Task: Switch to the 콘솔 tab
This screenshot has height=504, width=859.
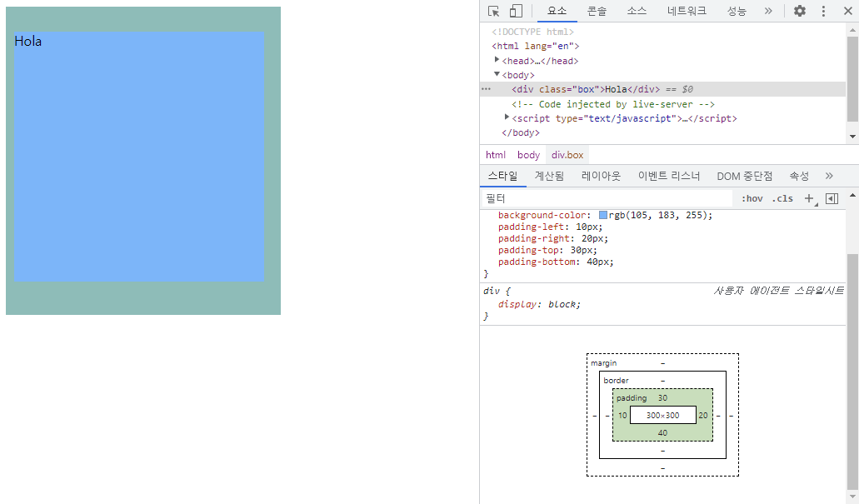Action: [x=597, y=11]
